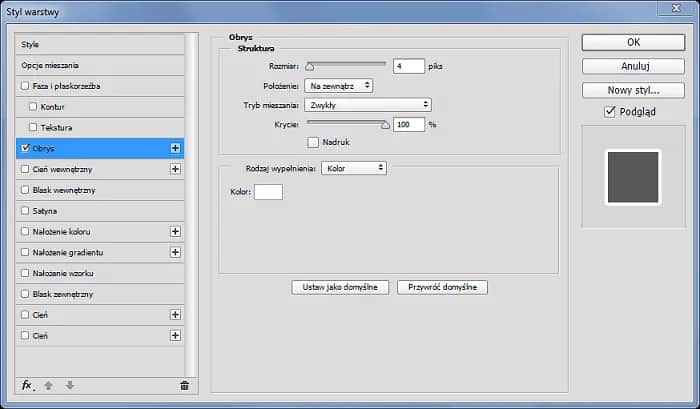Click plus icon beside Nałożenie koloru

tap(175, 231)
